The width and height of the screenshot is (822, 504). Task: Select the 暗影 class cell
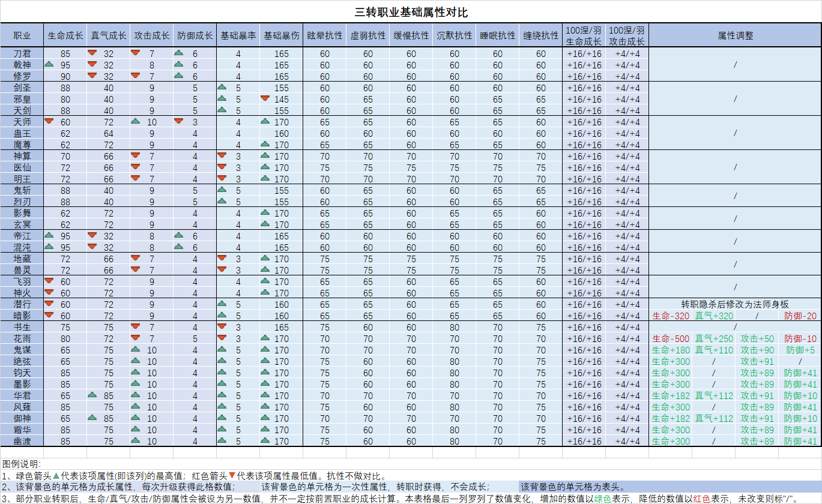[x=22, y=316]
